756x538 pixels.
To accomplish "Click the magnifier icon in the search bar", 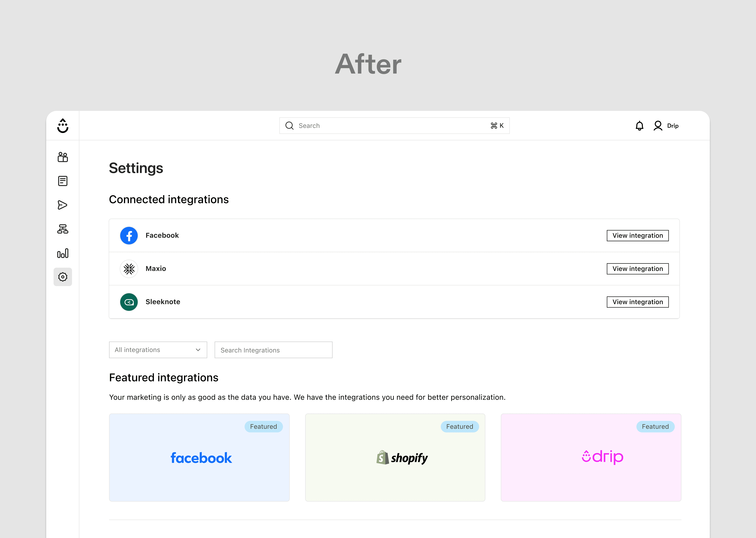I will [x=289, y=126].
